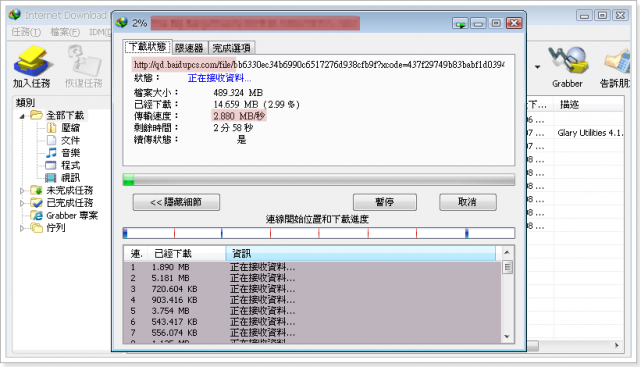This screenshot has height=367, width=640.
Task: Select the 音樂 category music icon
Action: (51, 153)
